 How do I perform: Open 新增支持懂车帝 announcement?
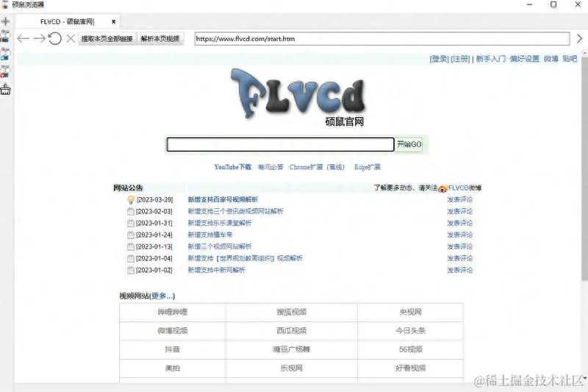pos(210,235)
